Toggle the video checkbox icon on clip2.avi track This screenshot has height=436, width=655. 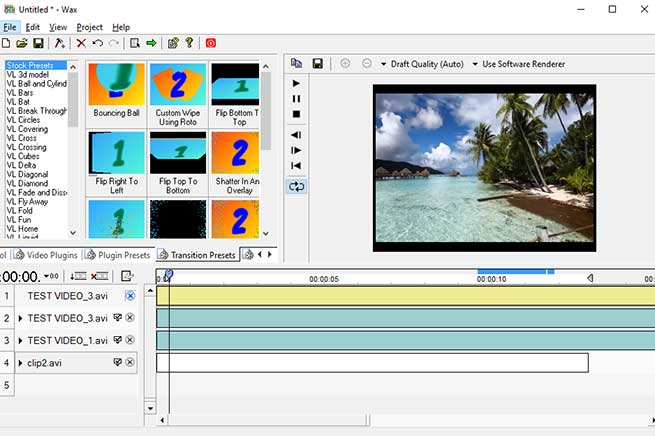pyautogui.click(x=116, y=362)
